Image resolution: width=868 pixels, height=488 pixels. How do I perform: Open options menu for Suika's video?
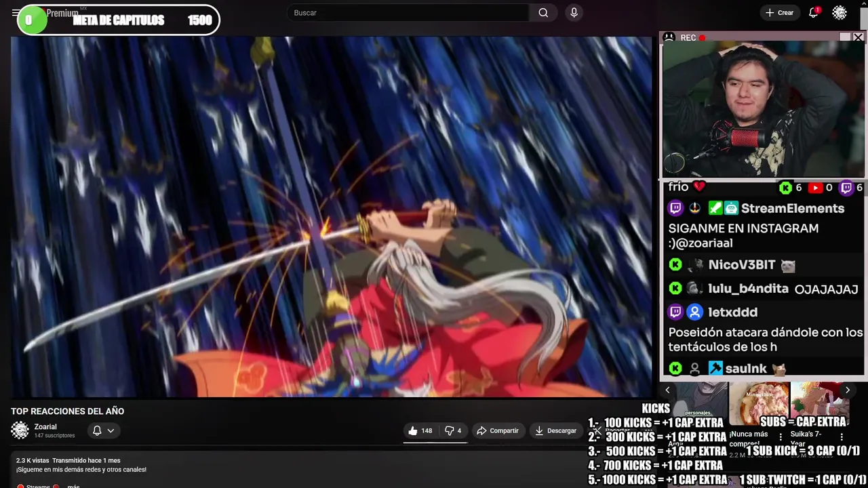pos(842,437)
